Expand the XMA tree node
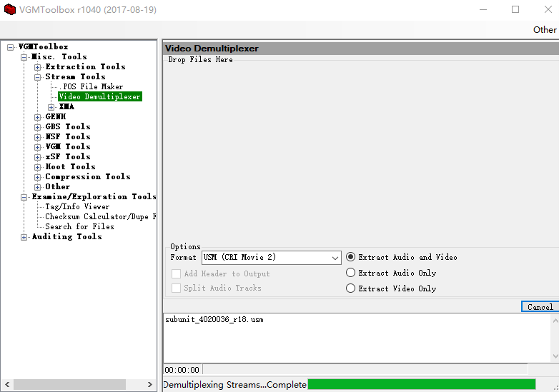This screenshot has height=392, width=559. pyautogui.click(x=51, y=107)
